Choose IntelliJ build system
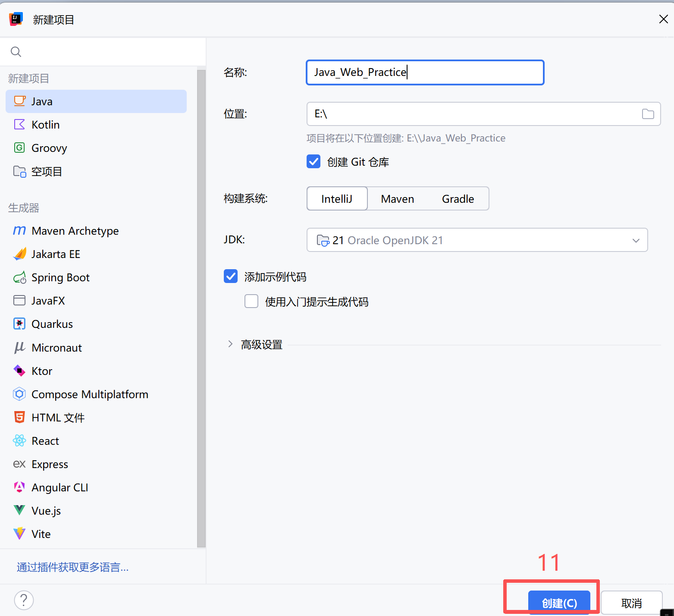The width and height of the screenshot is (674, 616). (337, 198)
